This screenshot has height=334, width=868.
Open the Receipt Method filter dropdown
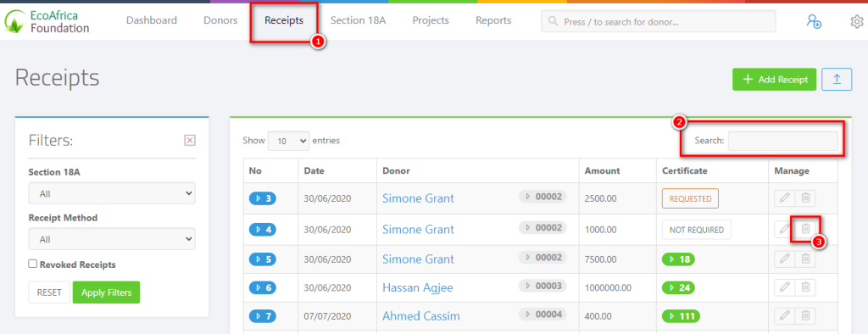tap(112, 239)
